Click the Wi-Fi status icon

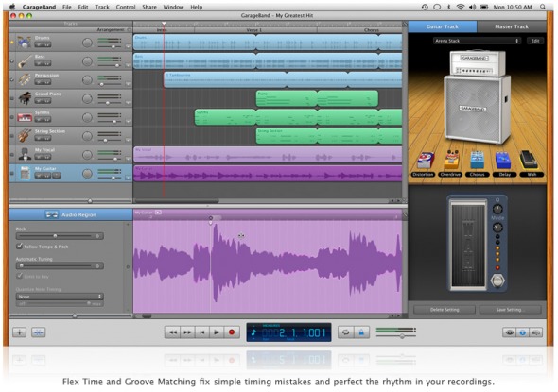[461, 7]
